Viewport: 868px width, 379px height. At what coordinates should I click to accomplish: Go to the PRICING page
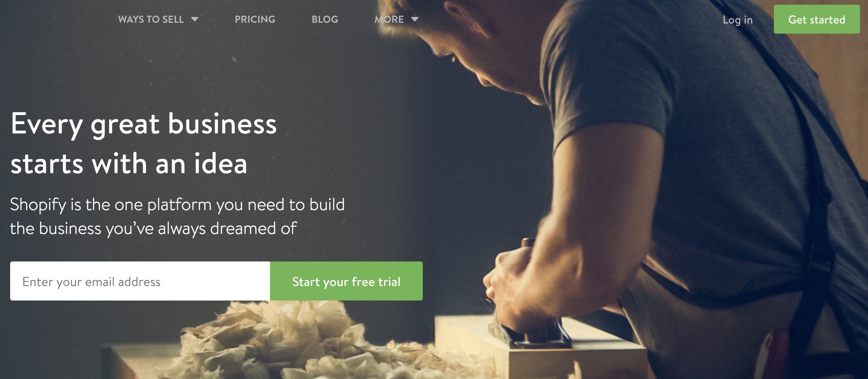[x=255, y=20]
